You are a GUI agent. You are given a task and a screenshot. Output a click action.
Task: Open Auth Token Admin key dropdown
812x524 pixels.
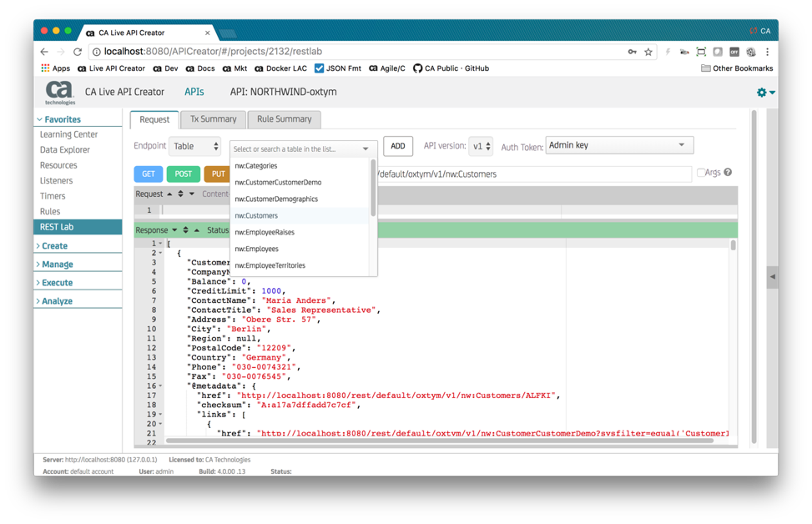[619, 145]
